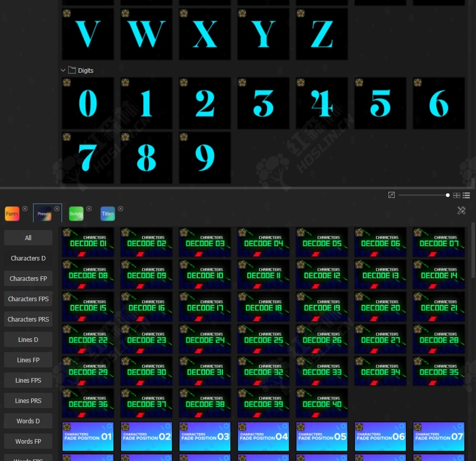This screenshot has height=461, width=476.
Task: Toggle favorite star on digit 9
Action: (x=184, y=137)
